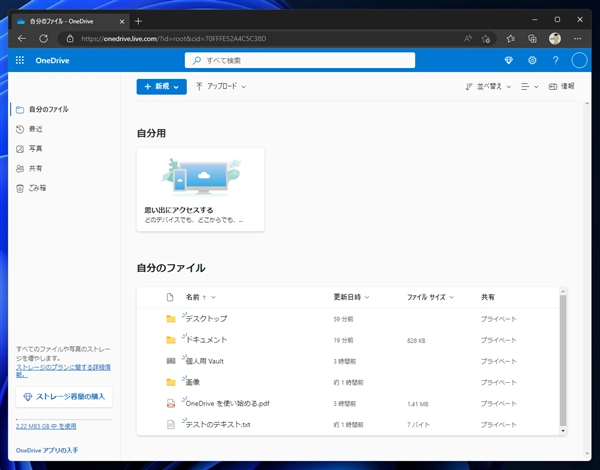Open the browser favorites list icon
This screenshot has width=600, height=470.
(510, 39)
